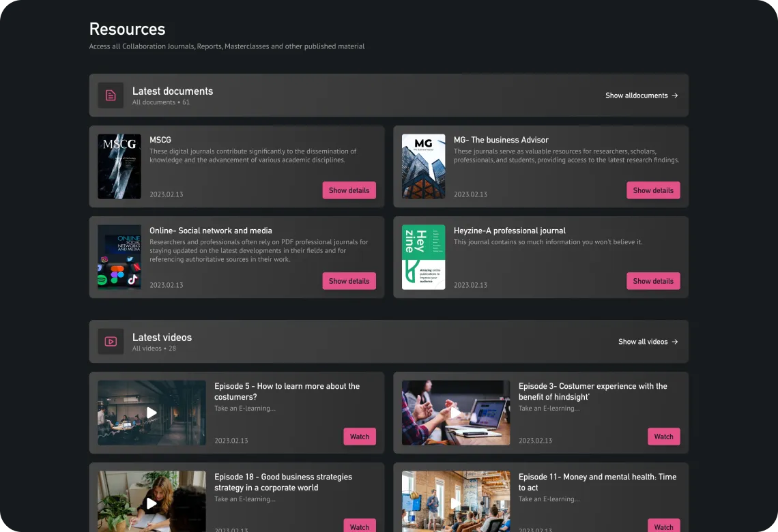
Task: Open the Heyzine journal cover thumbnail
Action: tap(423, 257)
